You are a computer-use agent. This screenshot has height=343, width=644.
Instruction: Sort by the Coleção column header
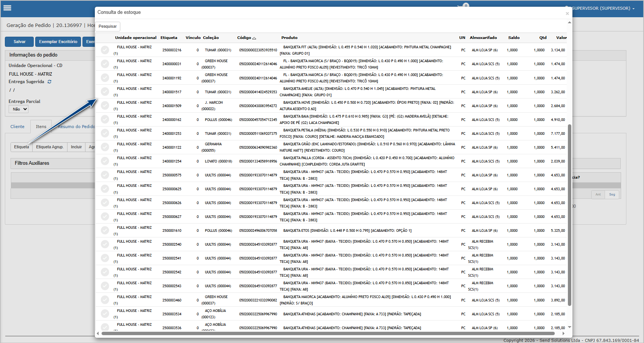click(x=211, y=38)
